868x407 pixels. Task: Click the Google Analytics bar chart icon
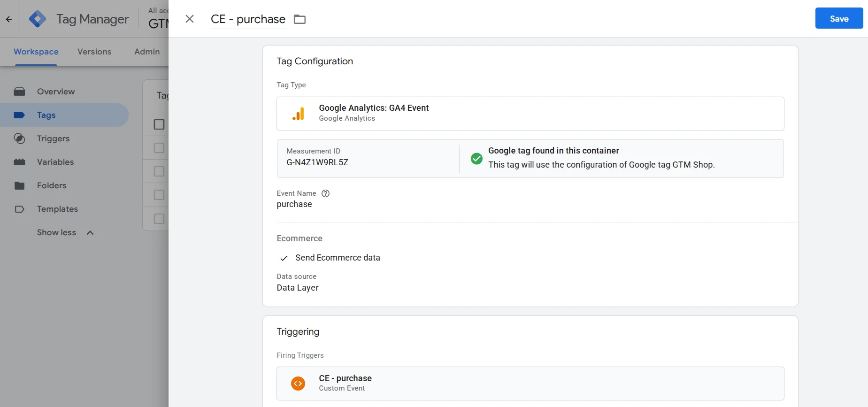298,114
